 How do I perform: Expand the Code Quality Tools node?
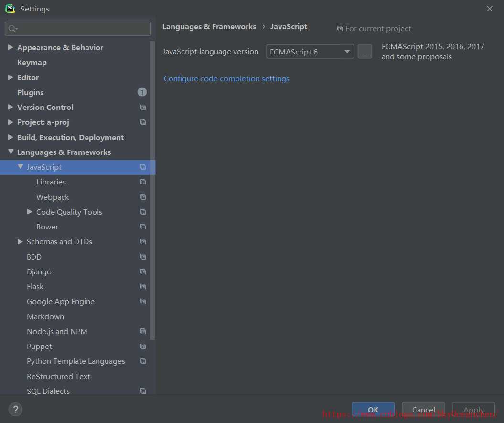point(30,211)
